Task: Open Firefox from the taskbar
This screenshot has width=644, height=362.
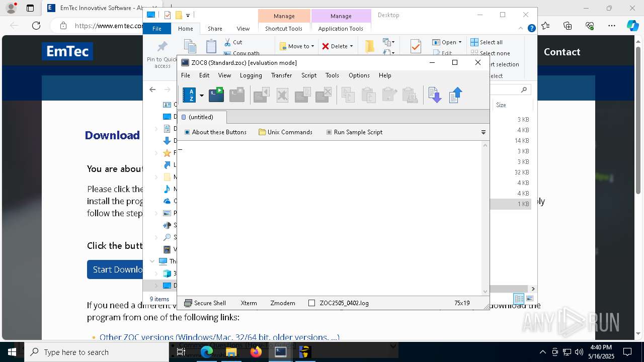Action: [256, 352]
